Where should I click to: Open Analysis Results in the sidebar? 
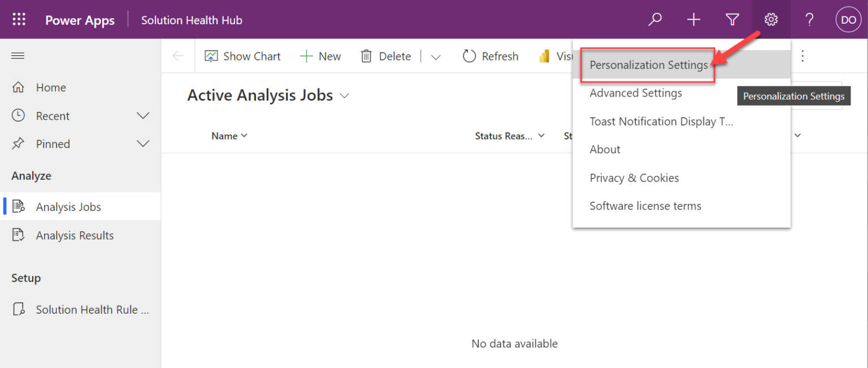75,236
